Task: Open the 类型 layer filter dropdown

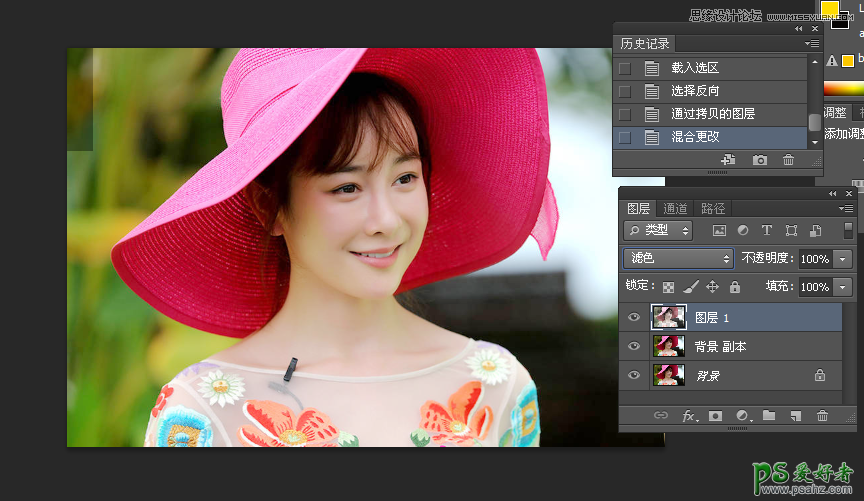Action: pyautogui.click(x=658, y=230)
